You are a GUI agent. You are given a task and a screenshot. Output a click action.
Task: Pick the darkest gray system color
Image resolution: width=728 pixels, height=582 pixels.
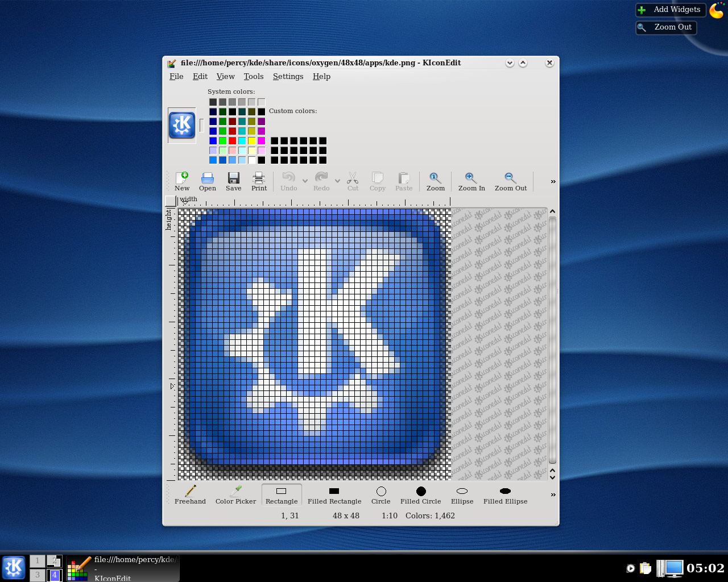pos(213,102)
